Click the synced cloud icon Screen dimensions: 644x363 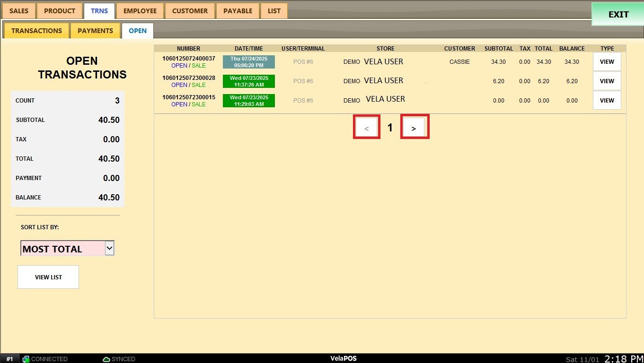pyautogui.click(x=106, y=359)
